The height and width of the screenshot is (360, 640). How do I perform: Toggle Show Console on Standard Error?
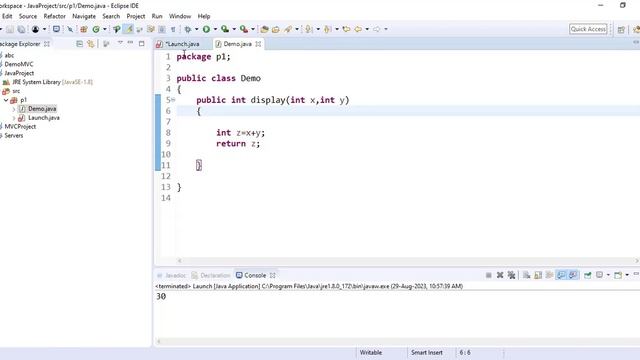573,276
